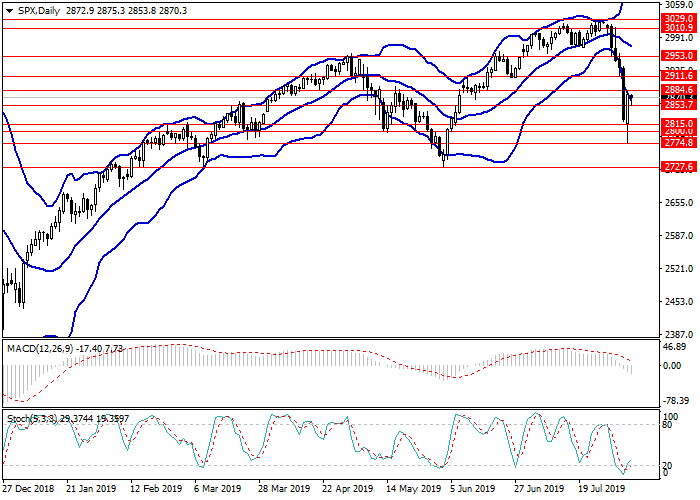Click the 80 level on Stochastic scale
Viewport: 700px width, 500px height.
(666, 424)
